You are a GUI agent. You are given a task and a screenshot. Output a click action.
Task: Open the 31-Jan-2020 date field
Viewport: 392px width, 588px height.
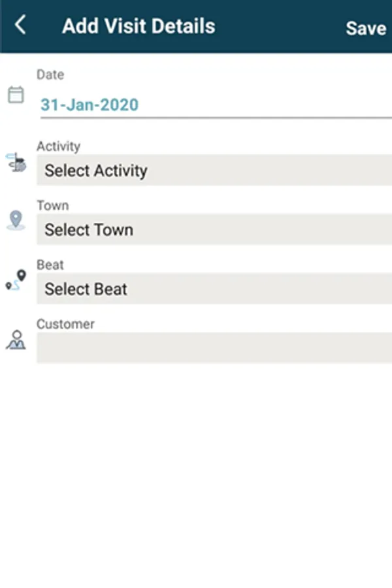point(90,105)
